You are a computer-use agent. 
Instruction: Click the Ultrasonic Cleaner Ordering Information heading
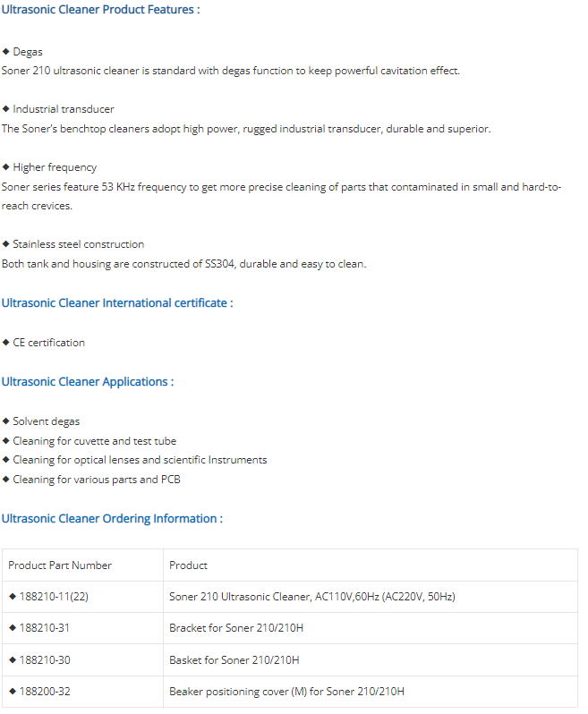[112, 519]
